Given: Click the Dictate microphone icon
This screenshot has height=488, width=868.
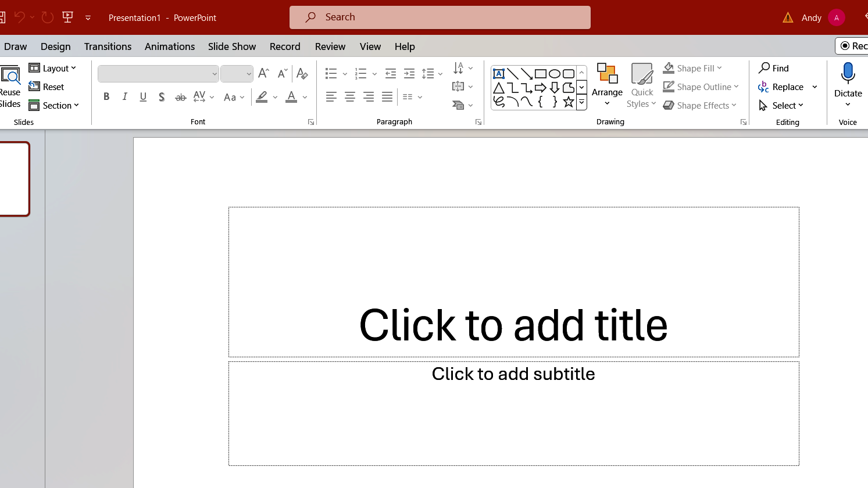Looking at the screenshot, I should 848,73.
